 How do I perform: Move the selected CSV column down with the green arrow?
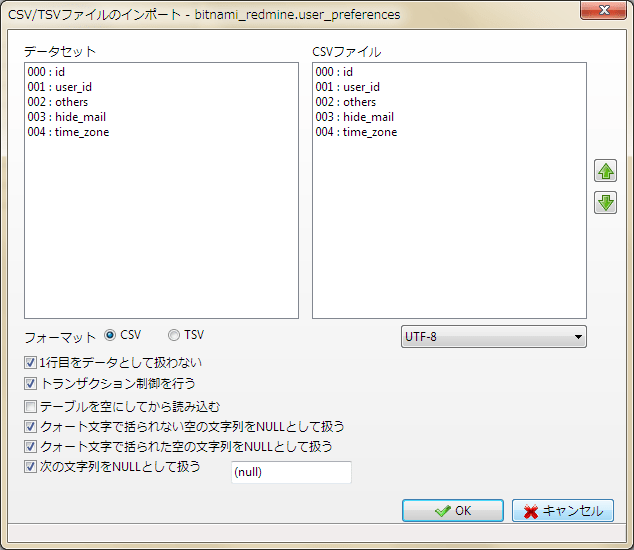tap(605, 203)
